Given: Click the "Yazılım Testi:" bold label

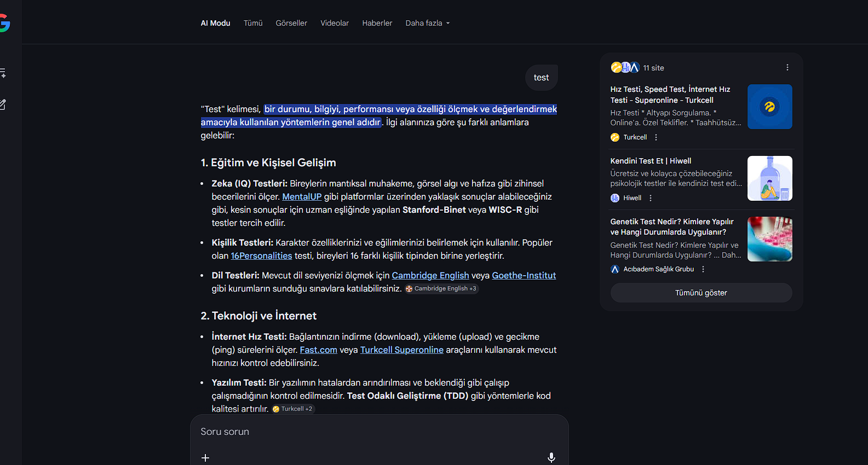Looking at the screenshot, I should pyautogui.click(x=239, y=382).
